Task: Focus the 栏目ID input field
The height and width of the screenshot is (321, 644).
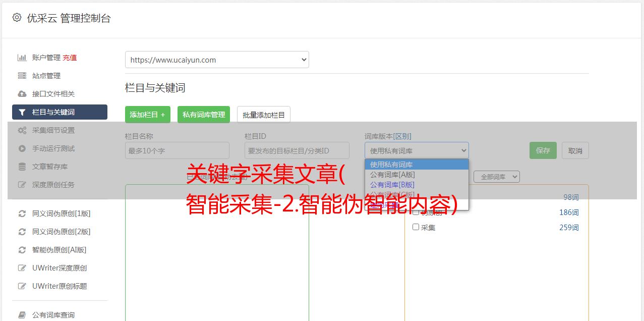Action: pos(297,150)
